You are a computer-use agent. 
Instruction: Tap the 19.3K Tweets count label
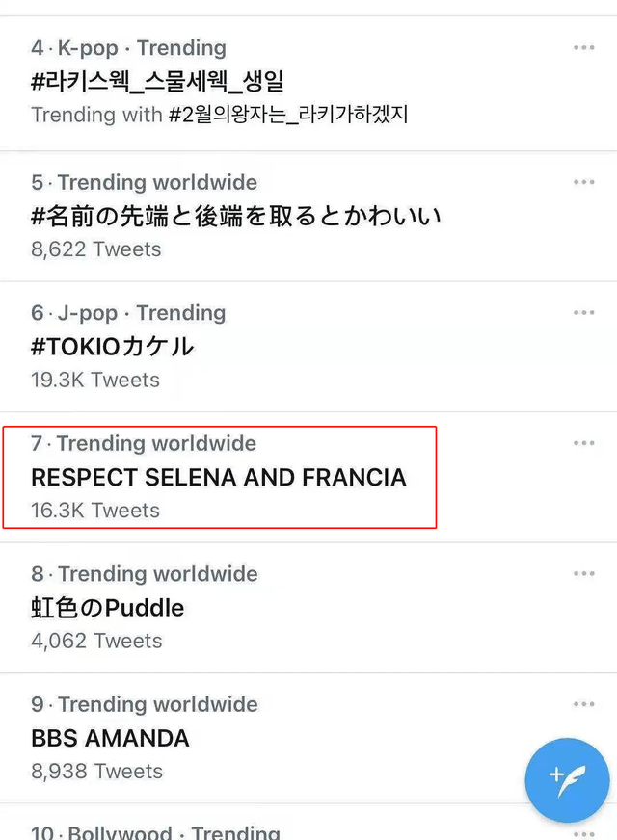pos(95,380)
